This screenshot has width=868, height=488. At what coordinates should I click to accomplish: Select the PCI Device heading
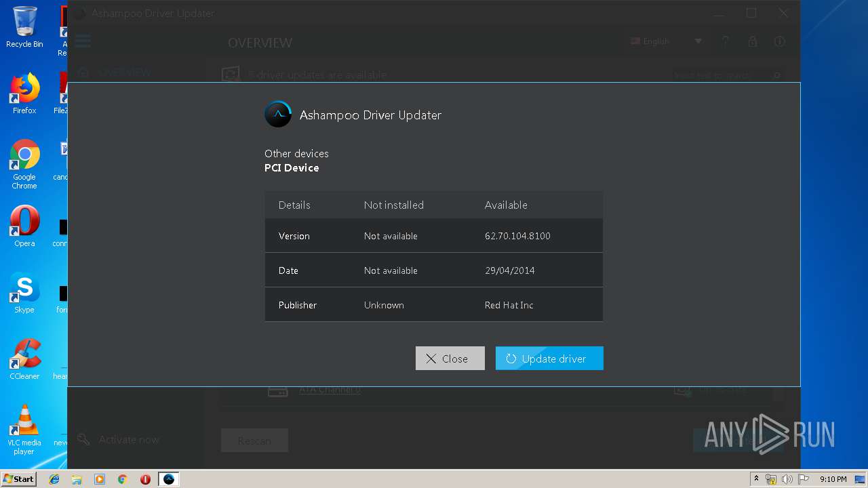pos(292,168)
